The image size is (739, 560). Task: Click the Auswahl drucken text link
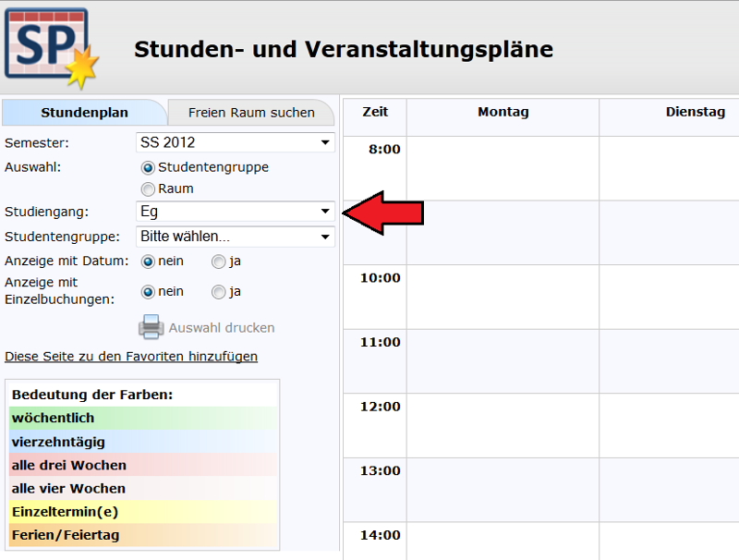click(222, 328)
